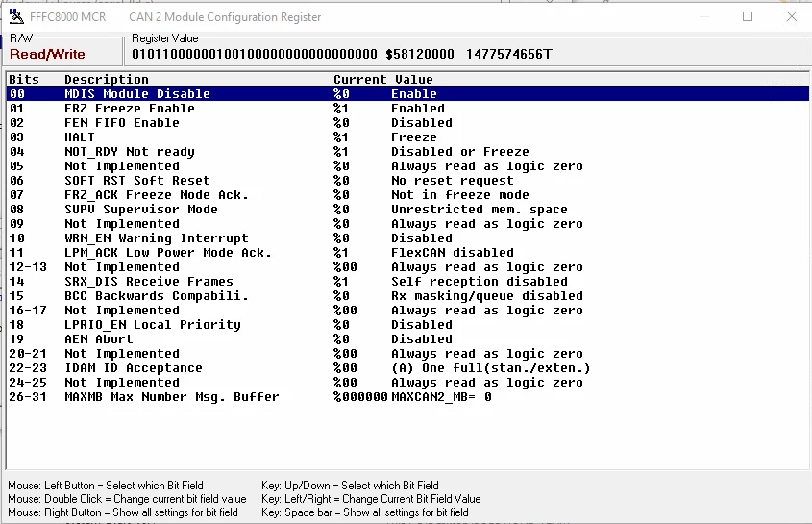The width and height of the screenshot is (812, 524).
Task: Select the SOFT_RST Soft Reset row
Action: tap(407, 181)
